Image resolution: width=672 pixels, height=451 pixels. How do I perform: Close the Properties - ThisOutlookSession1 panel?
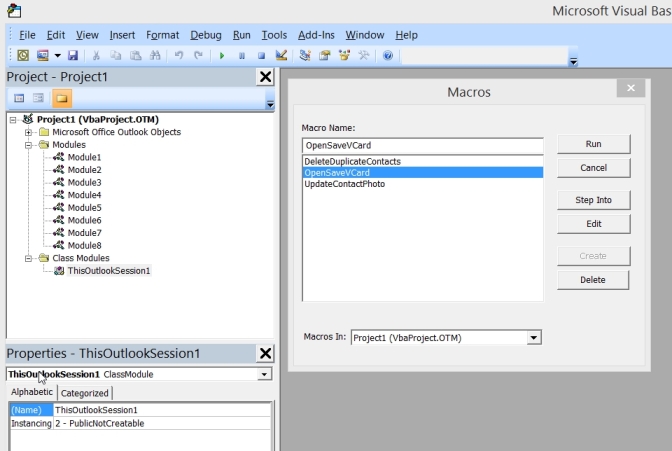265,354
